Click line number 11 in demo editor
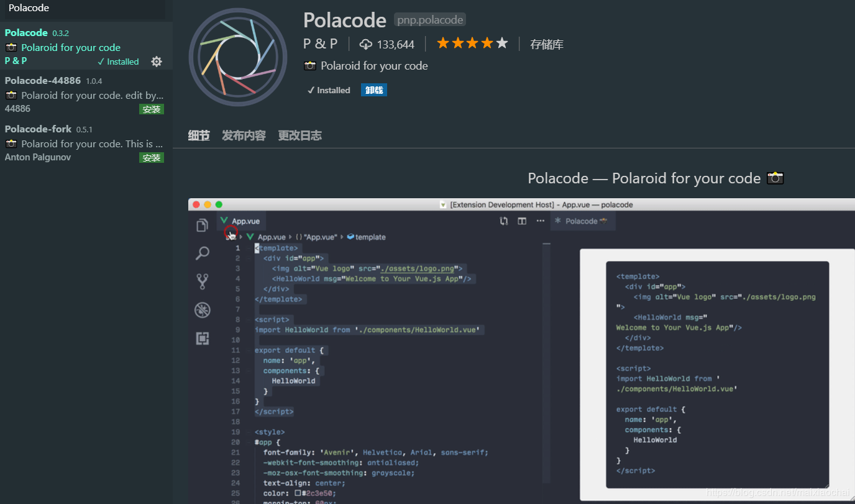The height and width of the screenshot is (504, 855). coord(235,350)
